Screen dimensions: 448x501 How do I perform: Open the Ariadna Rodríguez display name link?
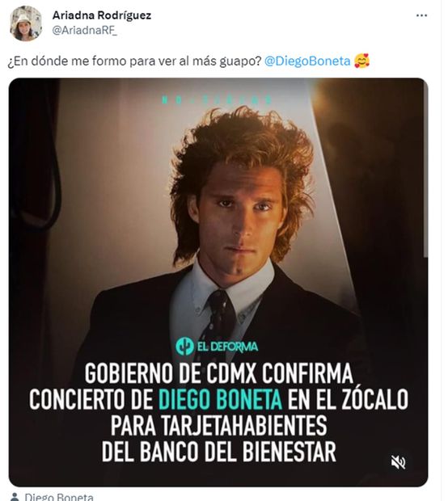pos(102,15)
